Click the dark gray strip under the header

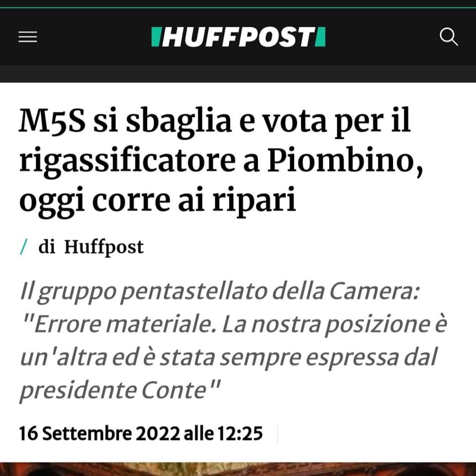point(238,74)
